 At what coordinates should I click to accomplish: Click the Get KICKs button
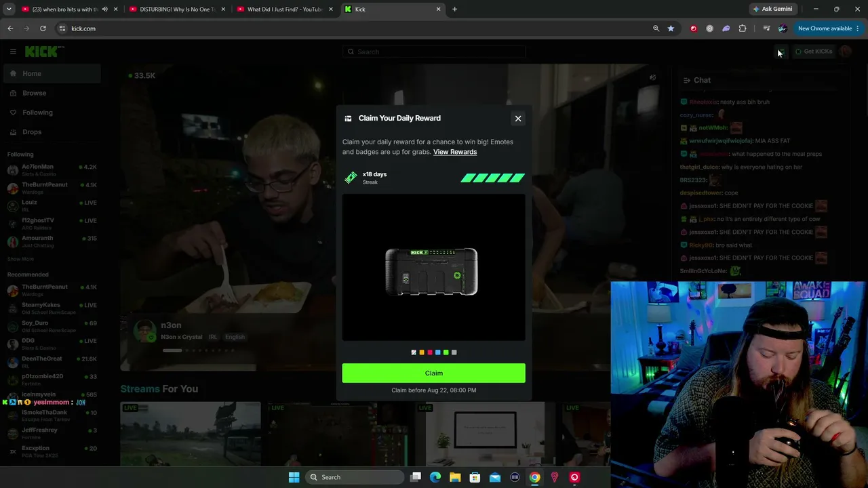814,52
